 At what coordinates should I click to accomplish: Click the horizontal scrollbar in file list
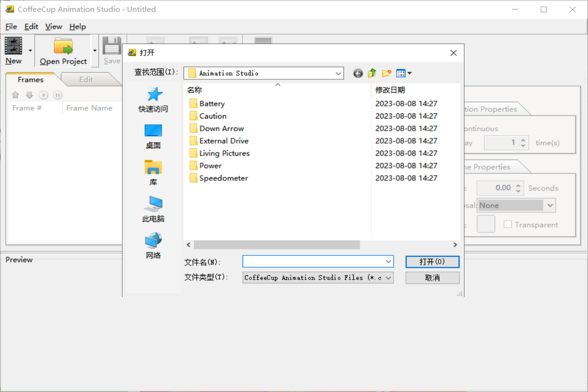tap(277, 245)
